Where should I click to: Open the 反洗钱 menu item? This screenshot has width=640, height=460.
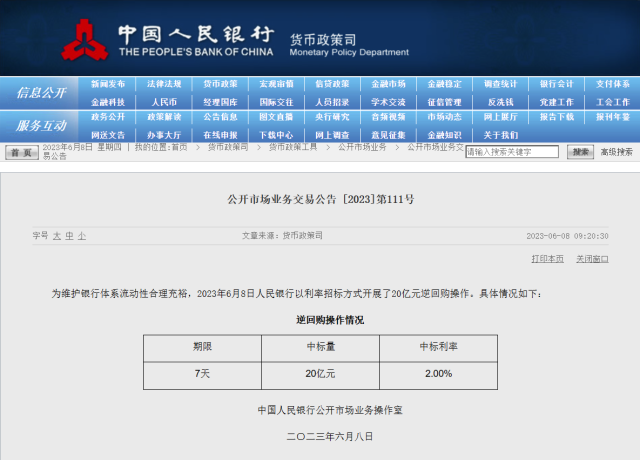click(x=500, y=102)
